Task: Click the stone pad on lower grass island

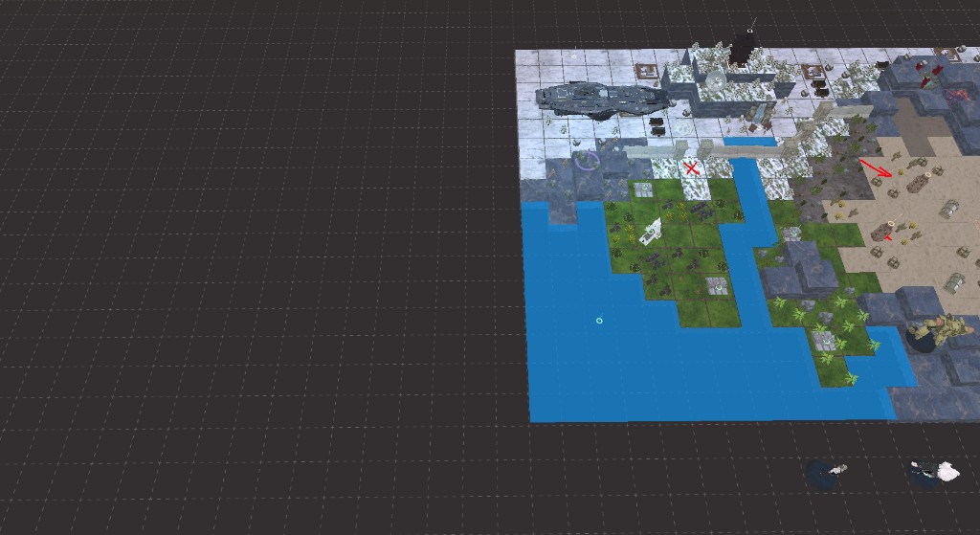Action: [x=717, y=286]
